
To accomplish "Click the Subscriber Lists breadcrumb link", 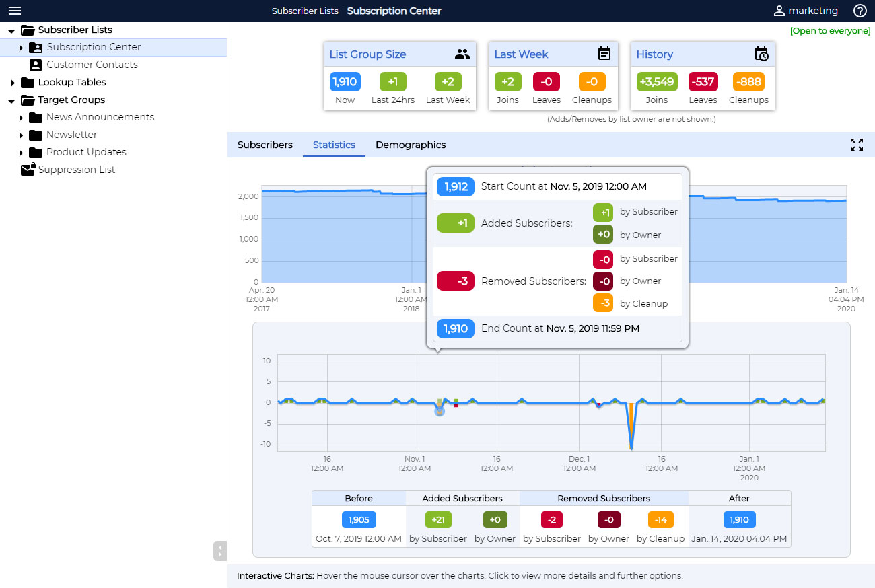I will point(305,11).
